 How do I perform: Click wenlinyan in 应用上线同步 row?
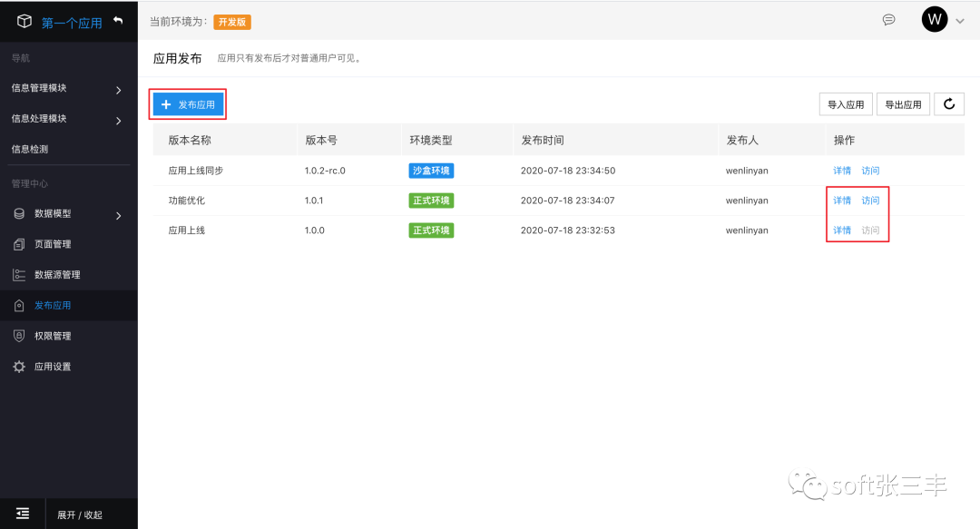pyautogui.click(x=747, y=170)
